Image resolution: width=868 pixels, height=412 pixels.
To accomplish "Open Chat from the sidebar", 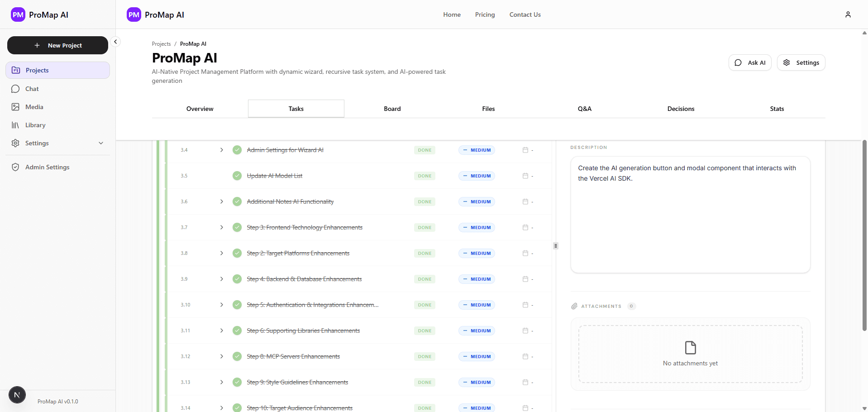I will pos(32,89).
